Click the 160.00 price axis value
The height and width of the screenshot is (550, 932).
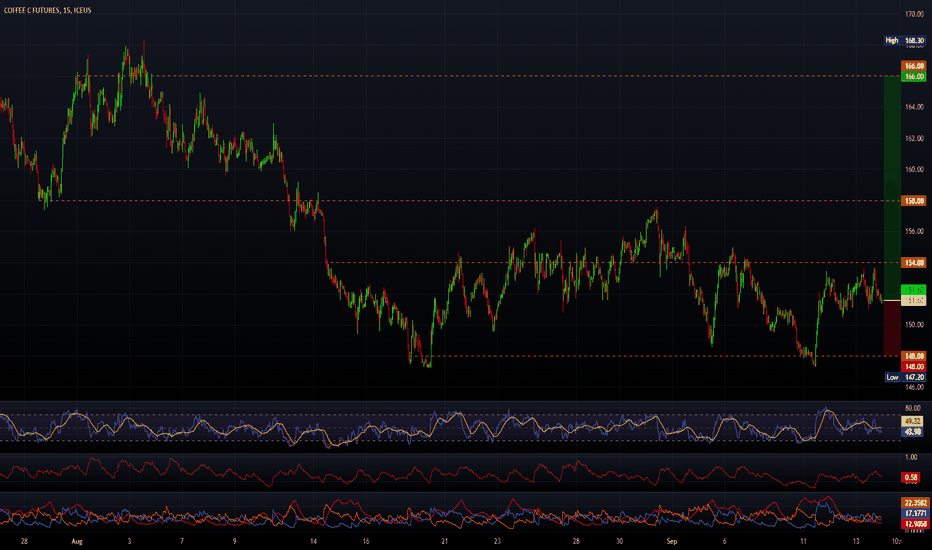pos(914,169)
